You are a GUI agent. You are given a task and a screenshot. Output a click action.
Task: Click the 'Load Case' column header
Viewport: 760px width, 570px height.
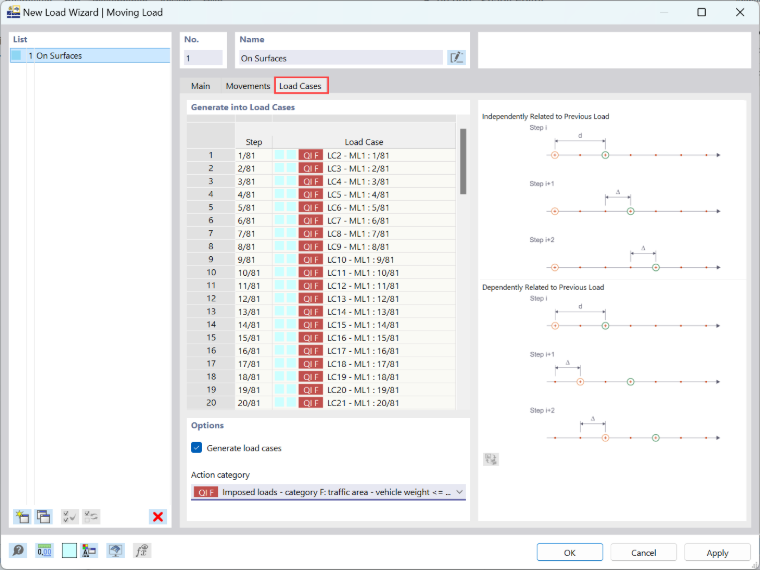pyautogui.click(x=364, y=142)
